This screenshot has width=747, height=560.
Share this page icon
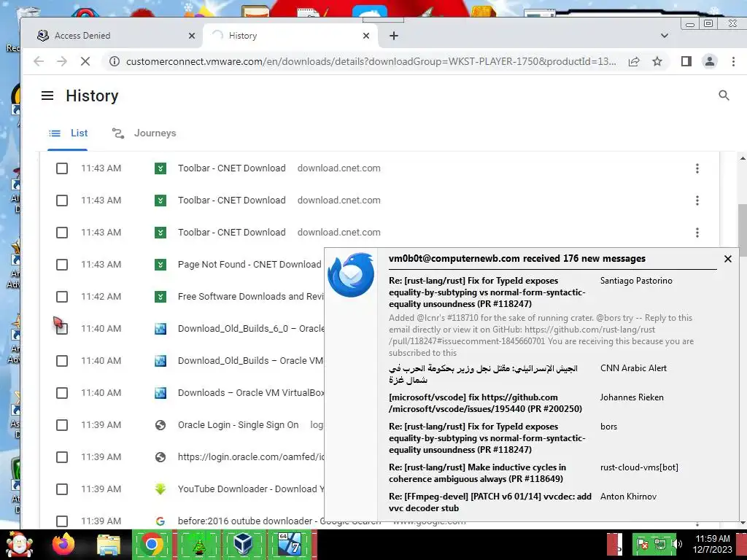[x=634, y=61]
